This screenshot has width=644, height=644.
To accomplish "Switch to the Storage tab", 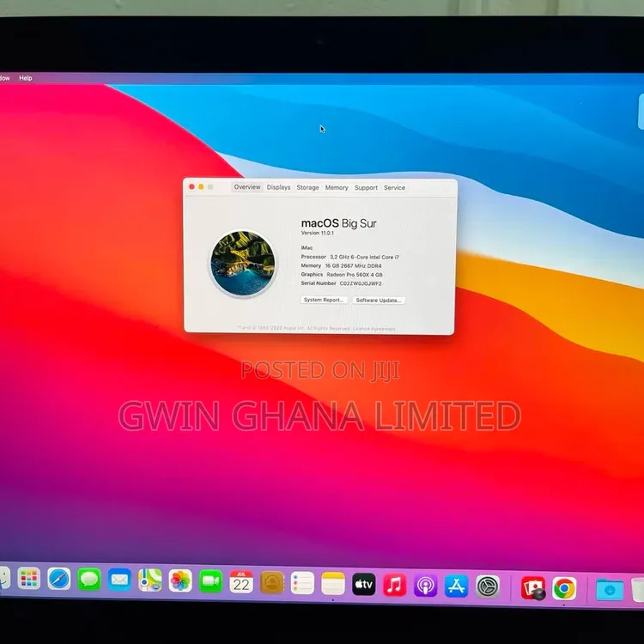I will point(307,187).
